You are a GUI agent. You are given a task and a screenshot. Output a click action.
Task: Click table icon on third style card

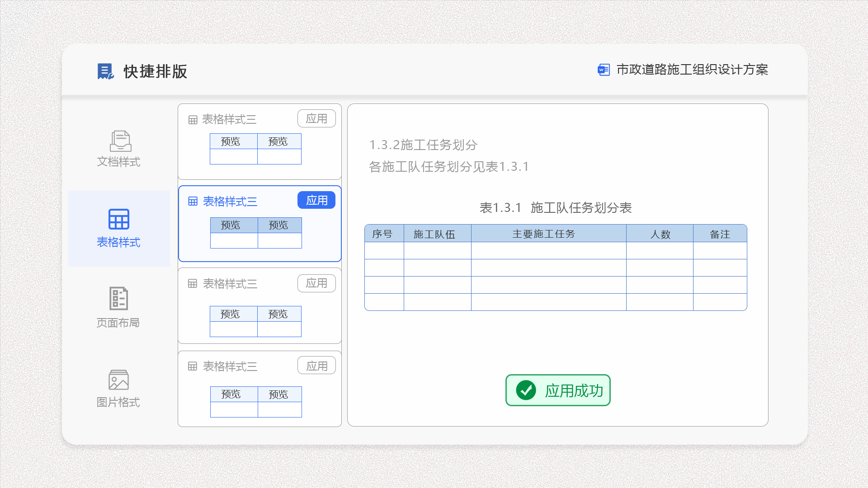tap(193, 284)
